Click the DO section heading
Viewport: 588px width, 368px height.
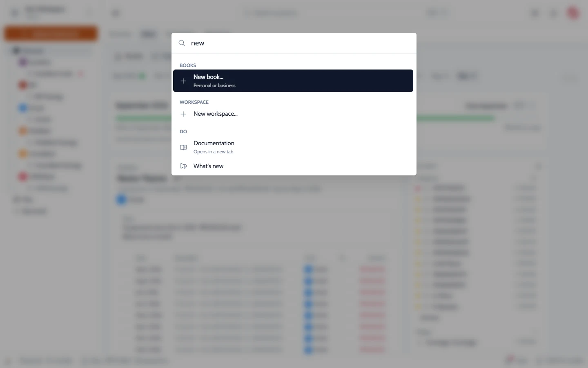[183, 132]
